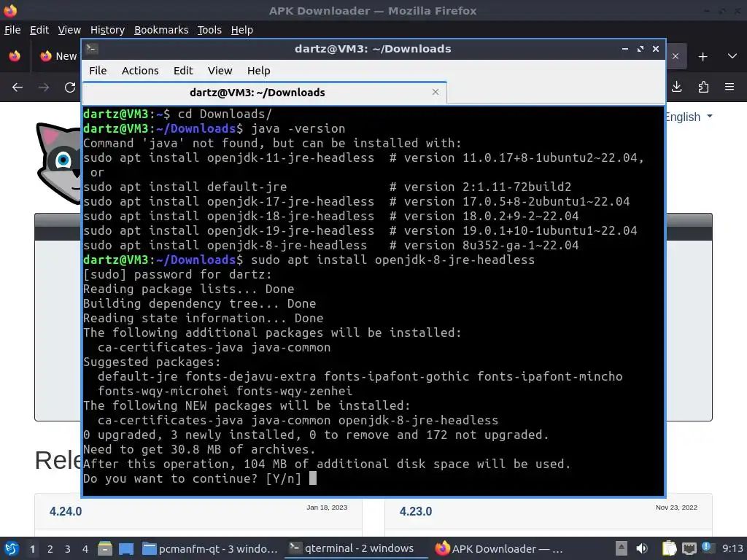Open the LXQt start menu icon

tap(12, 549)
